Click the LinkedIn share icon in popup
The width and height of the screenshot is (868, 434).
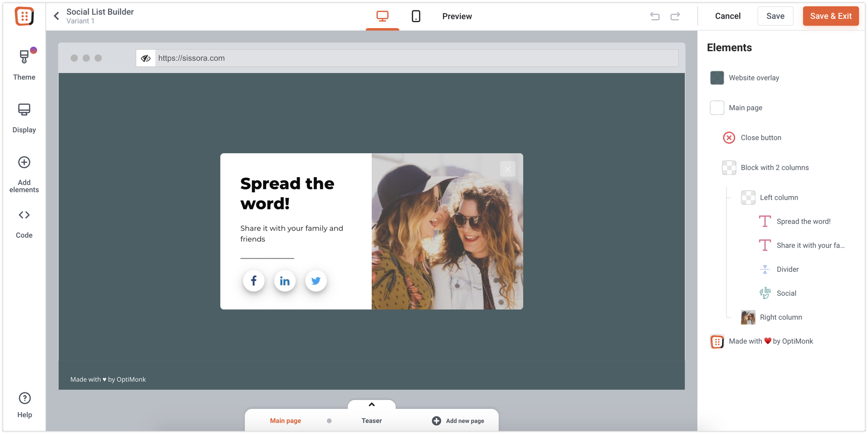point(285,281)
